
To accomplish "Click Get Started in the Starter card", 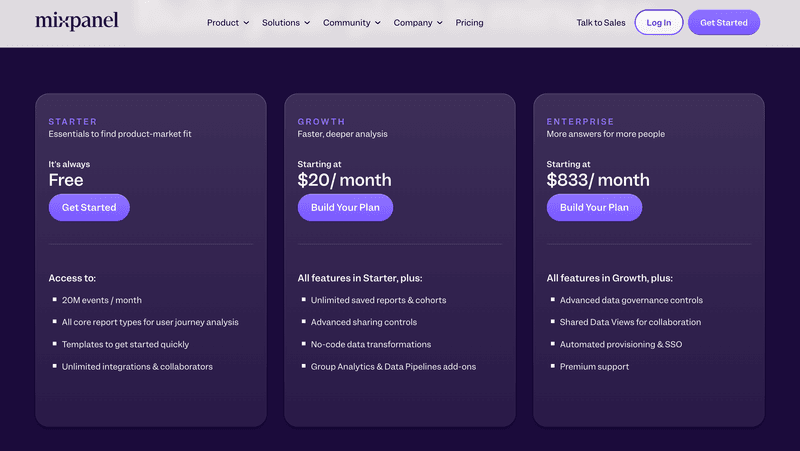I will [x=89, y=207].
